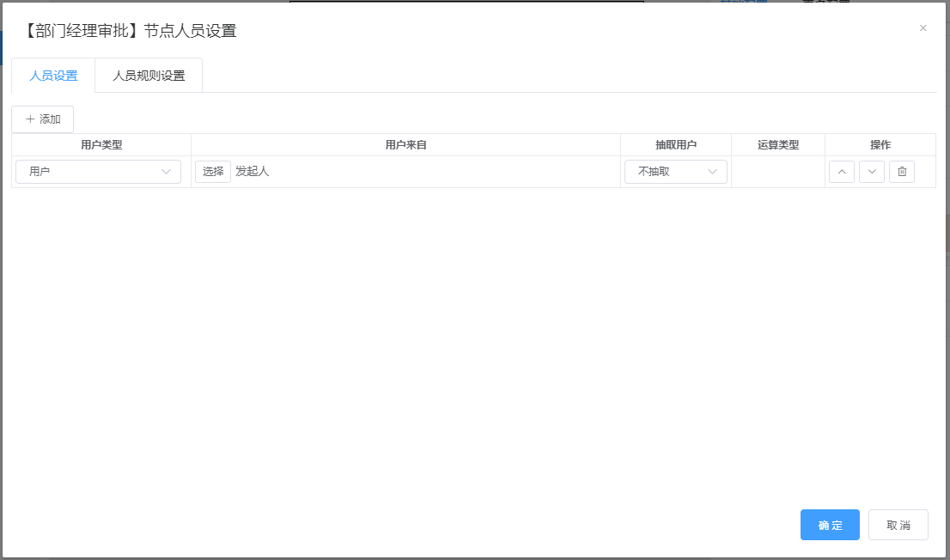Click the 发起人 text in the row

[253, 172]
